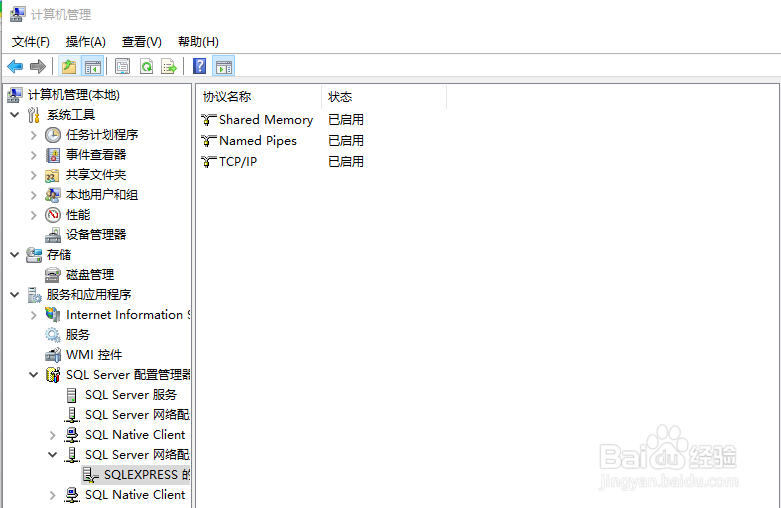Open the 文件(F) menu
The image size is (781, 508).
click(x=31, y=42)
